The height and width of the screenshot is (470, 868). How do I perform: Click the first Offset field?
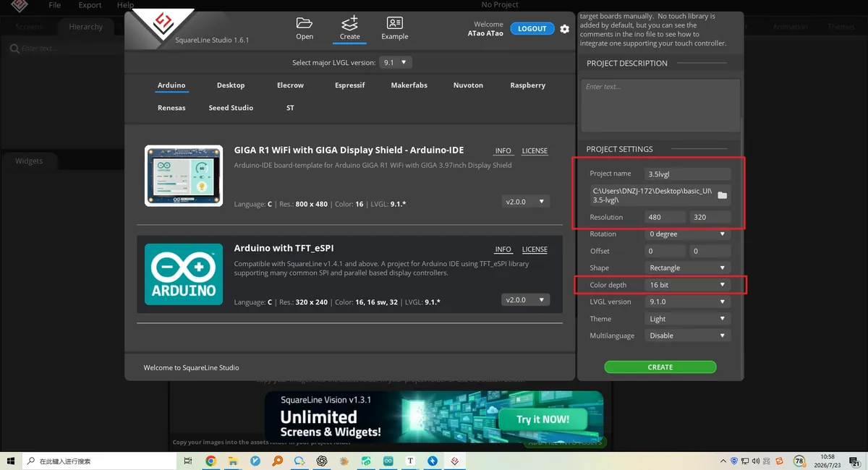click(x=665, y=251)
